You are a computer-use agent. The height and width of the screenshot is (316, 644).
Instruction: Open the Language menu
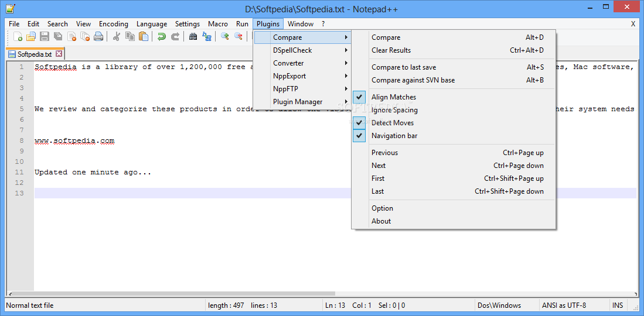click(x=152, y=24)
